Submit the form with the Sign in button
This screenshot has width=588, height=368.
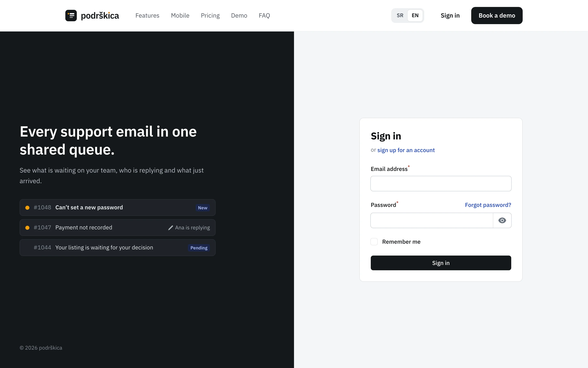point(441,263)
